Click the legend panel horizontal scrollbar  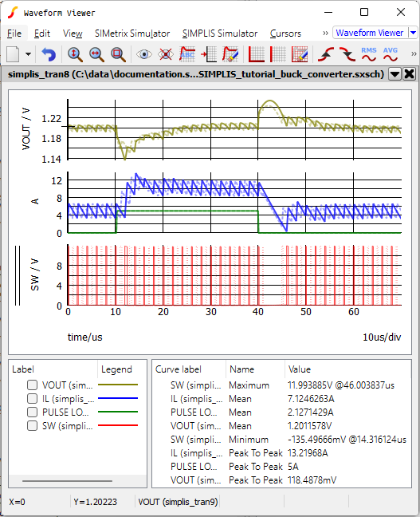tap(67, 481)
